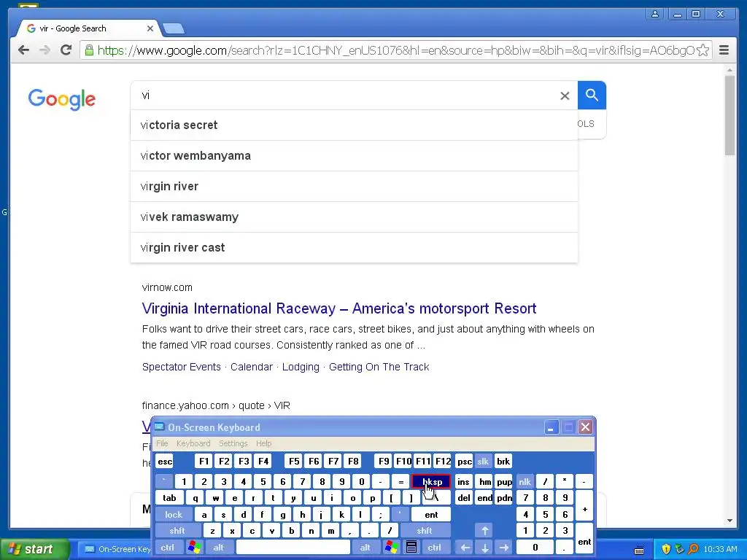The width and height of the screenshot is (747, 560).
Task: Open the Settings menu of On-Screen Keyboard
Action: 233,443
